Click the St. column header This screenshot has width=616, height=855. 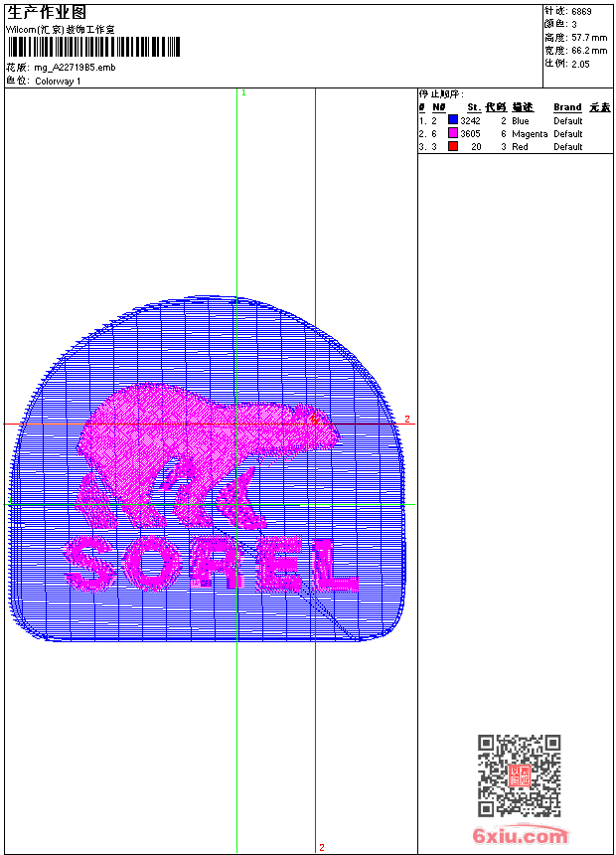[x=474, y=107]
